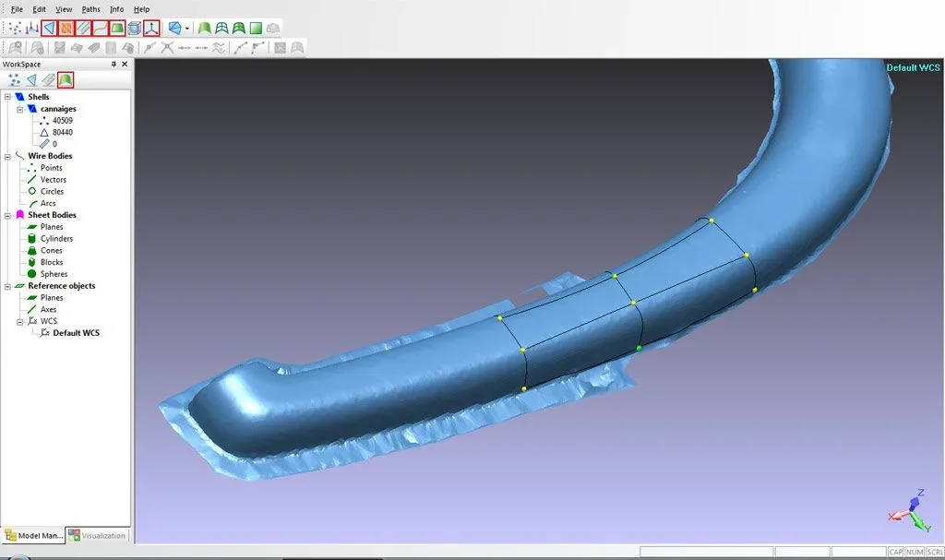This screenshot has width=945, height=560.
Task: Switch to the Visualization tab
Action: (x=97, y=535)
